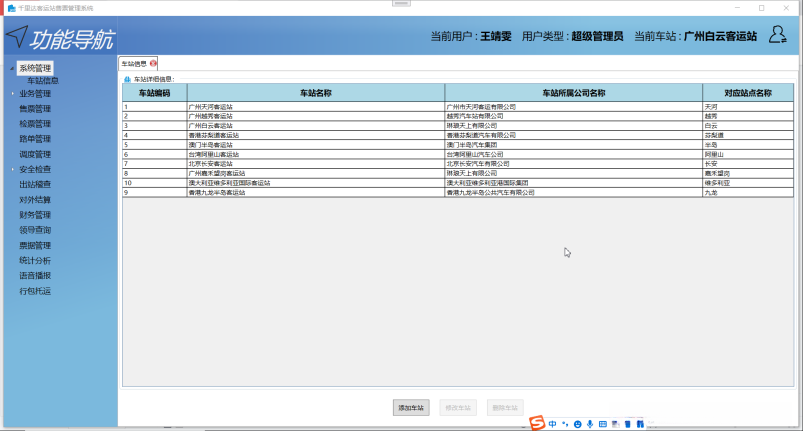Screen dimensions: 803x431
Task: Open the Sogou soft keyboard icon
Action: 603,424
